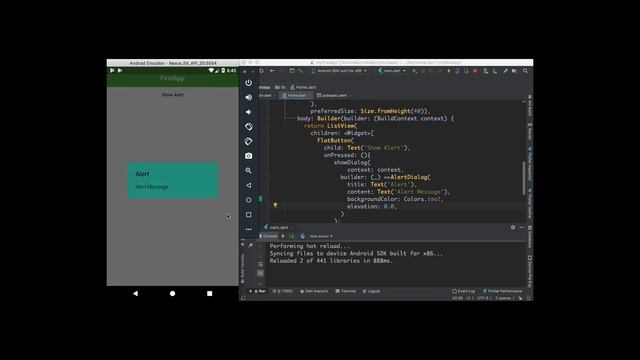Click the red Stop icon in toolbar
The image size is (640, 360).
[x=475, y=71]
